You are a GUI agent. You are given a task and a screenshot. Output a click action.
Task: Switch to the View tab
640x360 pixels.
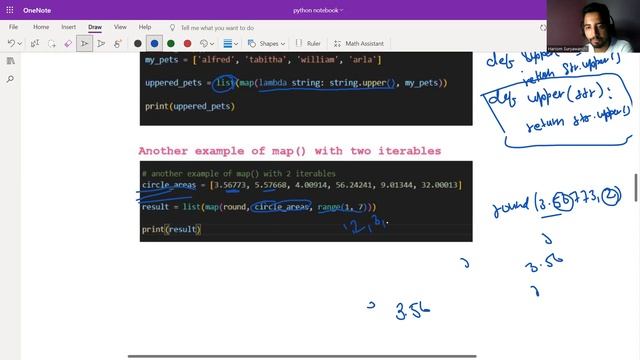pos(120,27)
